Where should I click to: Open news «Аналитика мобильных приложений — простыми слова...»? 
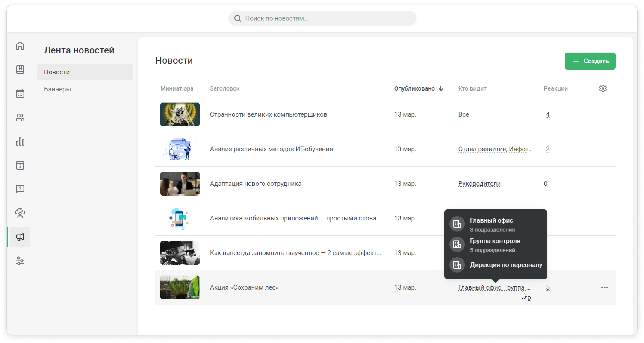pos(295,218)
